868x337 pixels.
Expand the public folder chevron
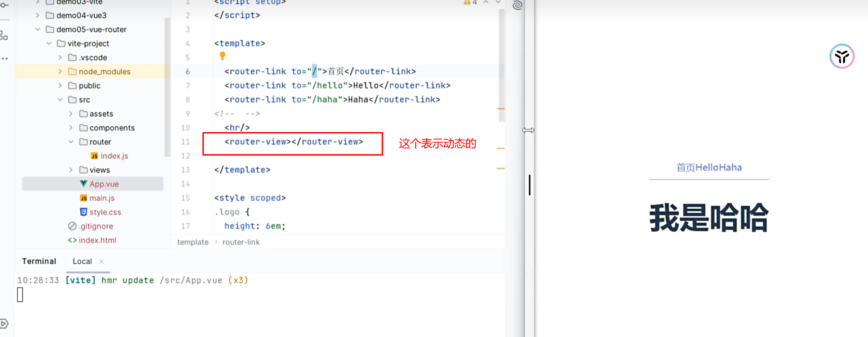pos(60,86)
